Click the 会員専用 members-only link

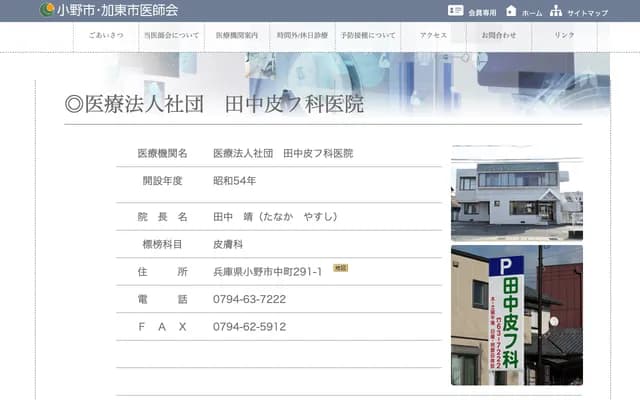point(482,13)
